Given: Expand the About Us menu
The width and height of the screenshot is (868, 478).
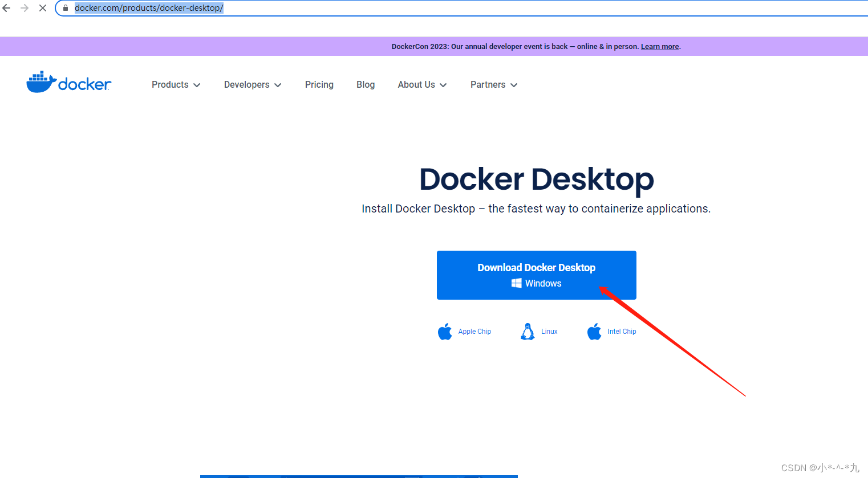Looking at the screenshot, I should click(422, 85).
